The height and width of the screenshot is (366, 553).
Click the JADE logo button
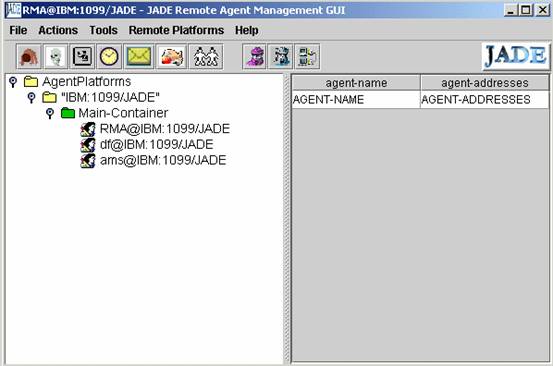[x=516, y=56]
